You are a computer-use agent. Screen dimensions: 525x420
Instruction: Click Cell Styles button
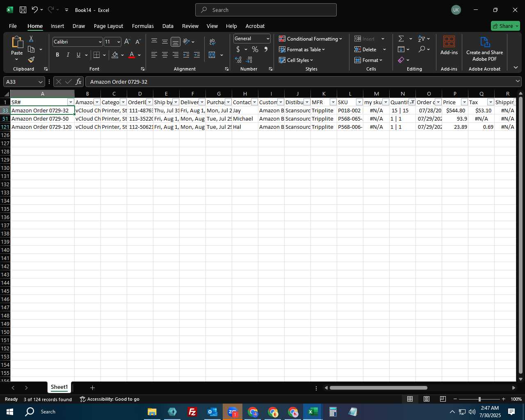click(x=296, y=60)
